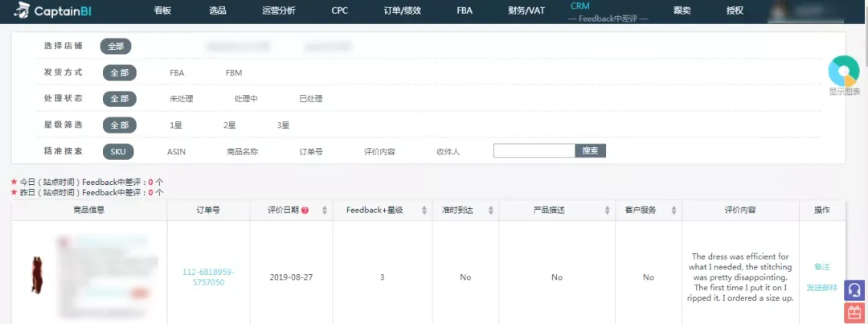
Task: Open the CPC menu
Action: [339, 10]
